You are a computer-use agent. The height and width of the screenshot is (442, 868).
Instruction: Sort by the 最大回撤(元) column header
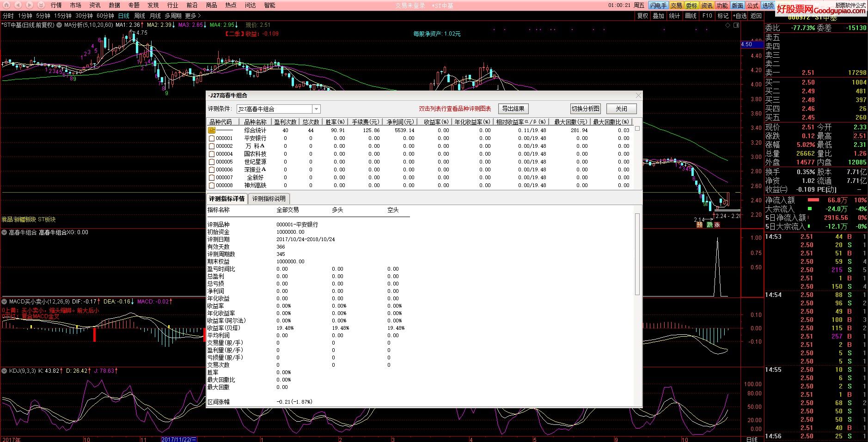point(570,122)
